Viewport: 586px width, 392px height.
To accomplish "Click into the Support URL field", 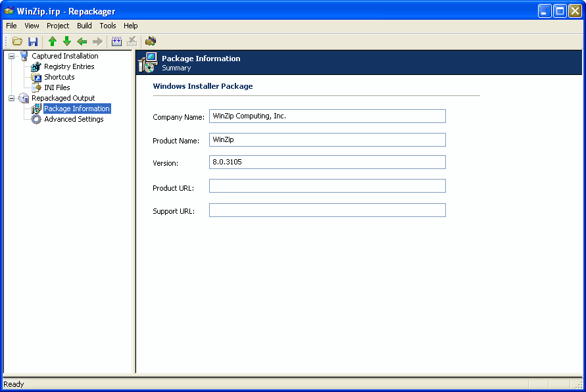I will (327, 210).
